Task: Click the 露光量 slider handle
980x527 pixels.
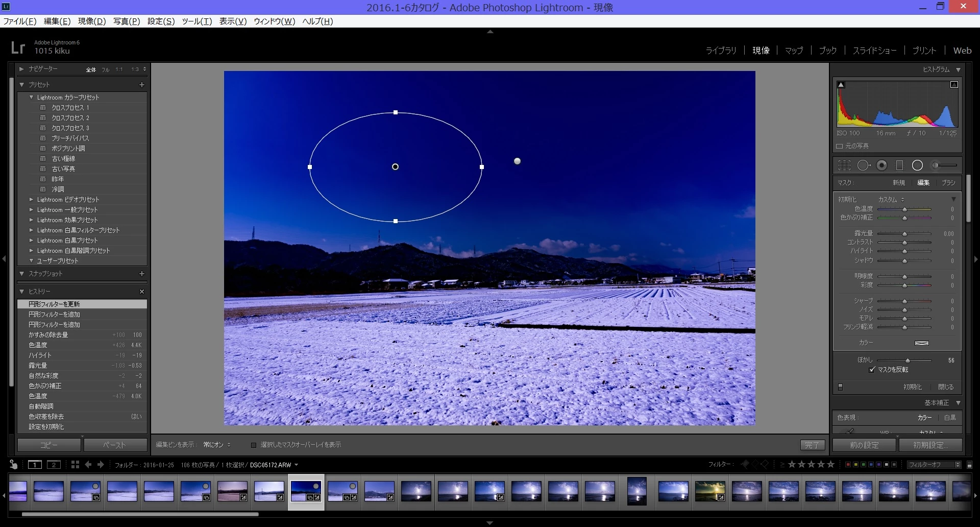Action: pyautogui.click(x=904, y=234)
